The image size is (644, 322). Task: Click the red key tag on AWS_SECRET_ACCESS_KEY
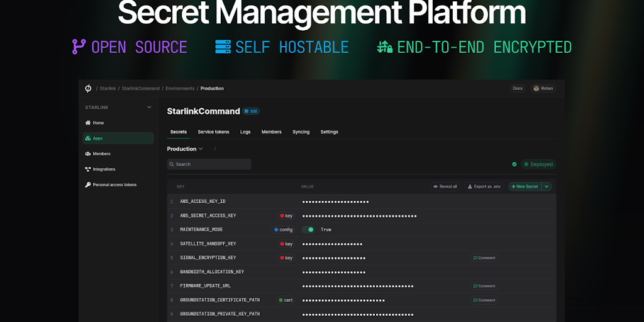click(286, 216)
